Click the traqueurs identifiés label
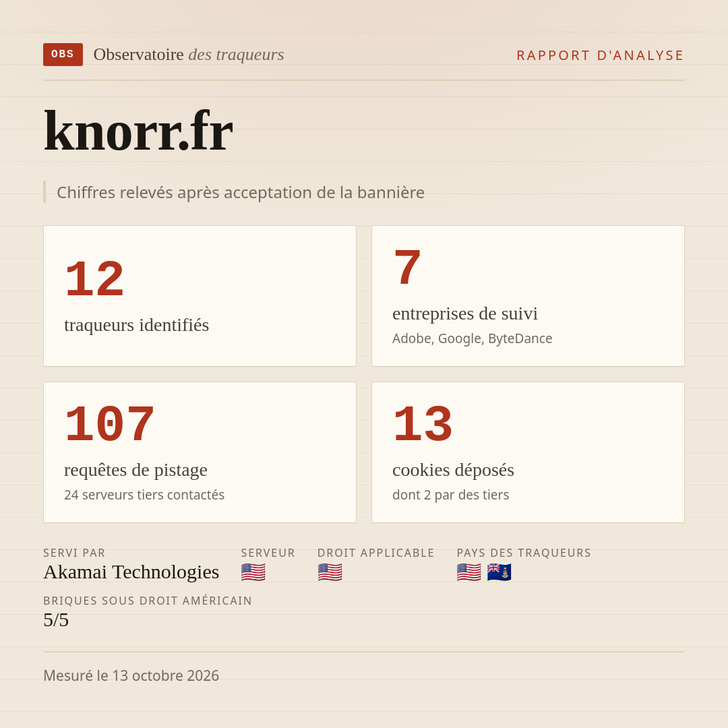 (x=136, y=324)
